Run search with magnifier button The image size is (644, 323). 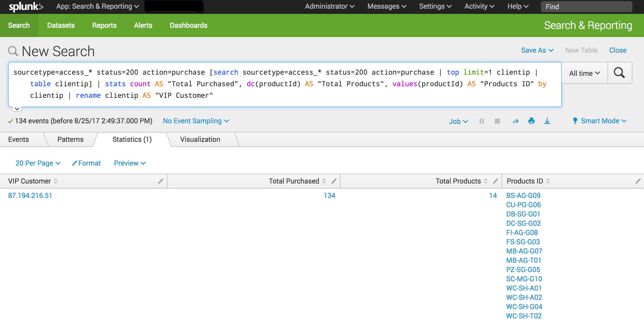(619, 73)
